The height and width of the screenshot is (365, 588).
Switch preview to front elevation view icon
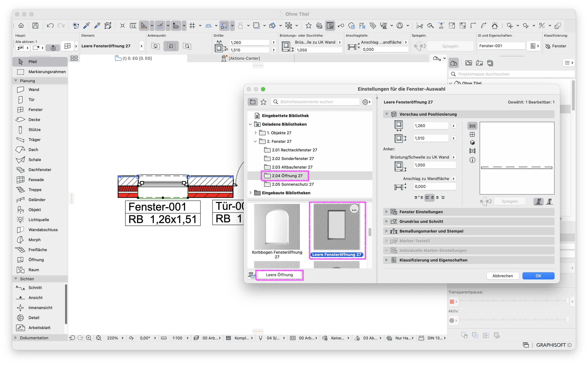pyautogui.click(x=472, y=134)
